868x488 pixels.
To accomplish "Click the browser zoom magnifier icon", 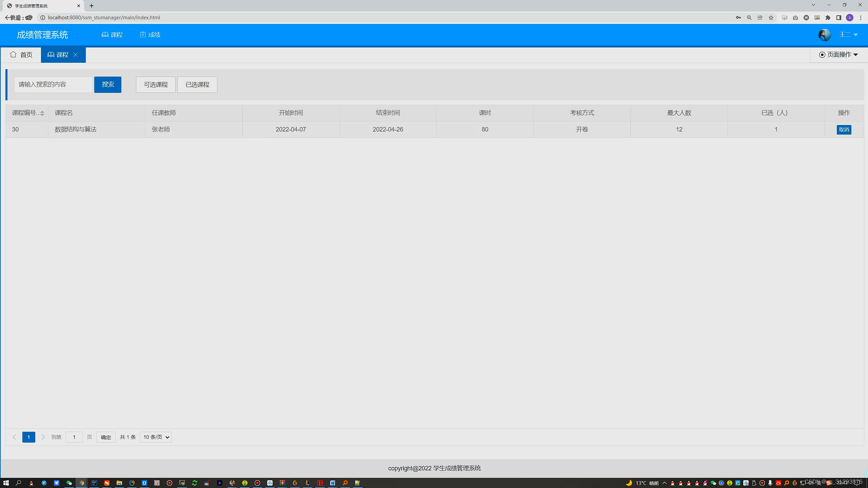I will tap(749, 18).
